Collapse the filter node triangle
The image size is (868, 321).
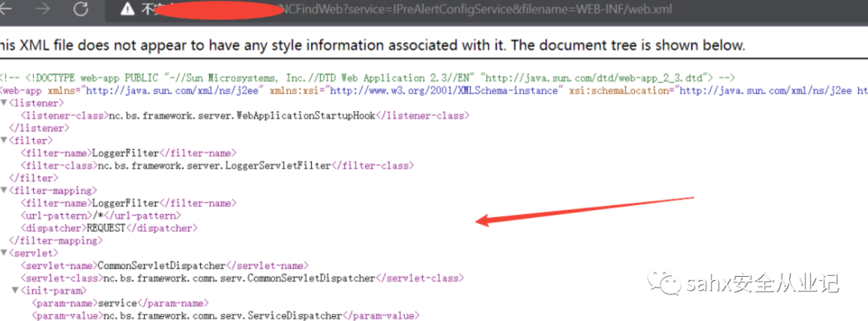click(5, 141)
